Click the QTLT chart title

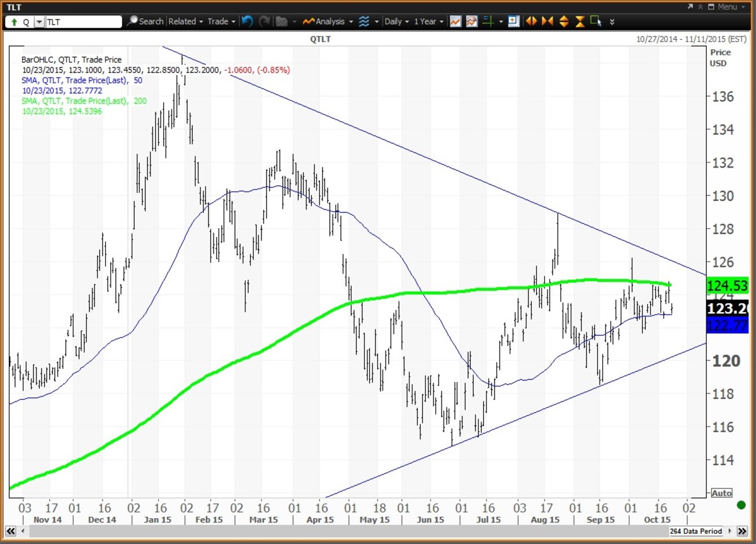[321, 39]
